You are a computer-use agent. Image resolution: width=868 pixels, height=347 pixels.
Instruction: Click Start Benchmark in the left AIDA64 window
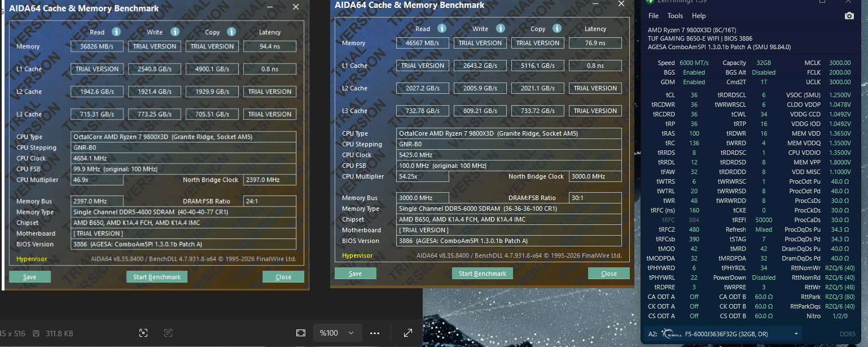157,277
